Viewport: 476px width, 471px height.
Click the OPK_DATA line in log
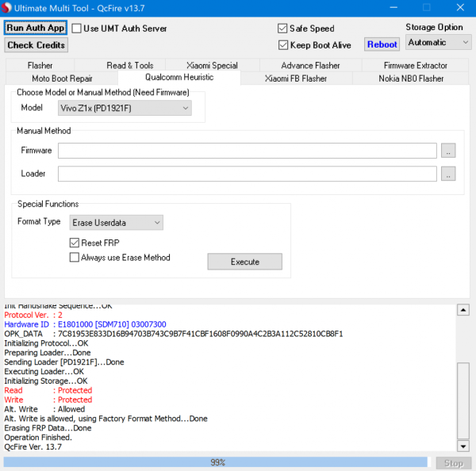click(173, 334)
